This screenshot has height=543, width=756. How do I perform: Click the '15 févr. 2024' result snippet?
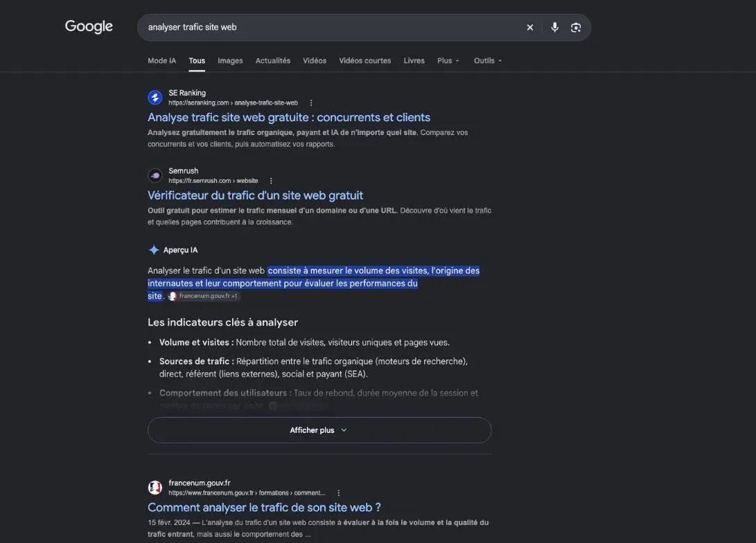click(x=318, y=528)
